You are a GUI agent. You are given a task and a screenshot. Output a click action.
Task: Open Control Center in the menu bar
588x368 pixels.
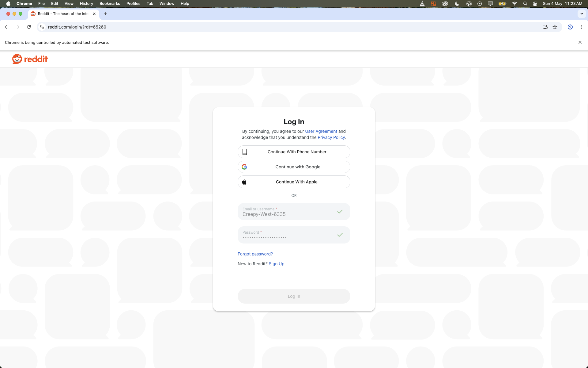coord(535,4)
